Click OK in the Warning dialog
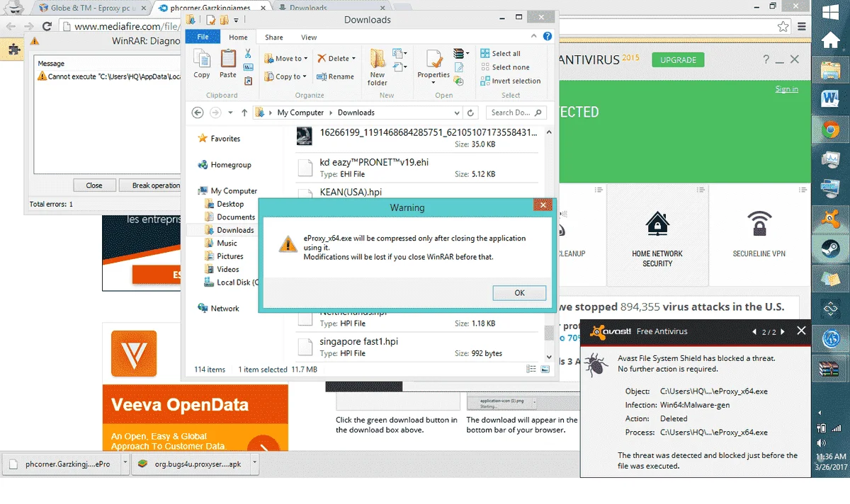The image size is (850, 504). (x=519, y=293)
